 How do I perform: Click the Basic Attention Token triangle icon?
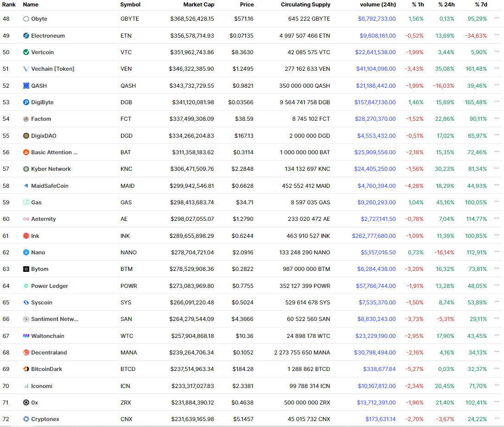(26, 152)
